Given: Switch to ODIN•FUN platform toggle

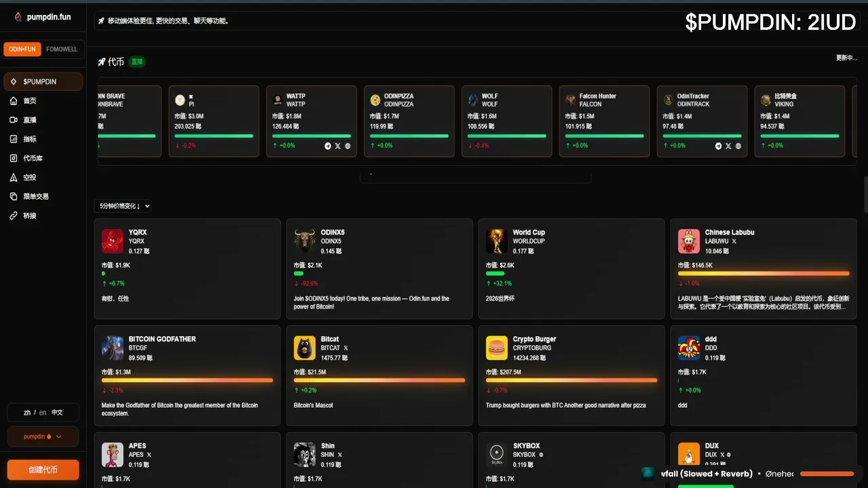Looking at the screenshot, I should coord(22,49).
